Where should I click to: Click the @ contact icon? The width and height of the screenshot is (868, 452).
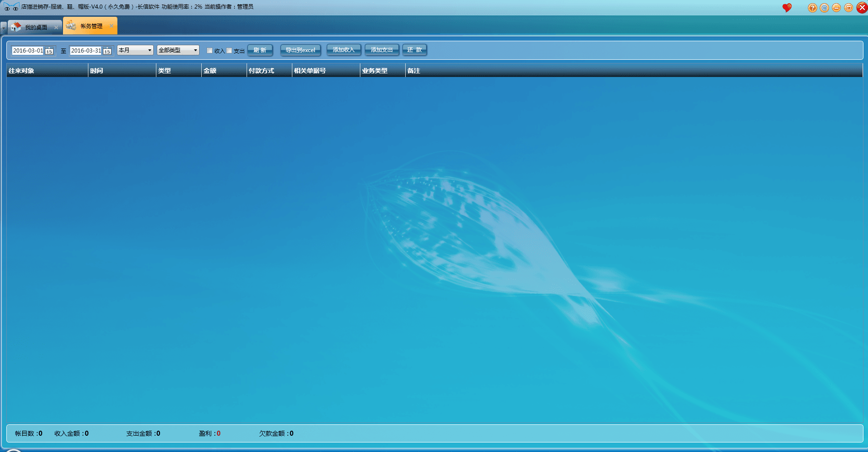(x=824, y=8)
